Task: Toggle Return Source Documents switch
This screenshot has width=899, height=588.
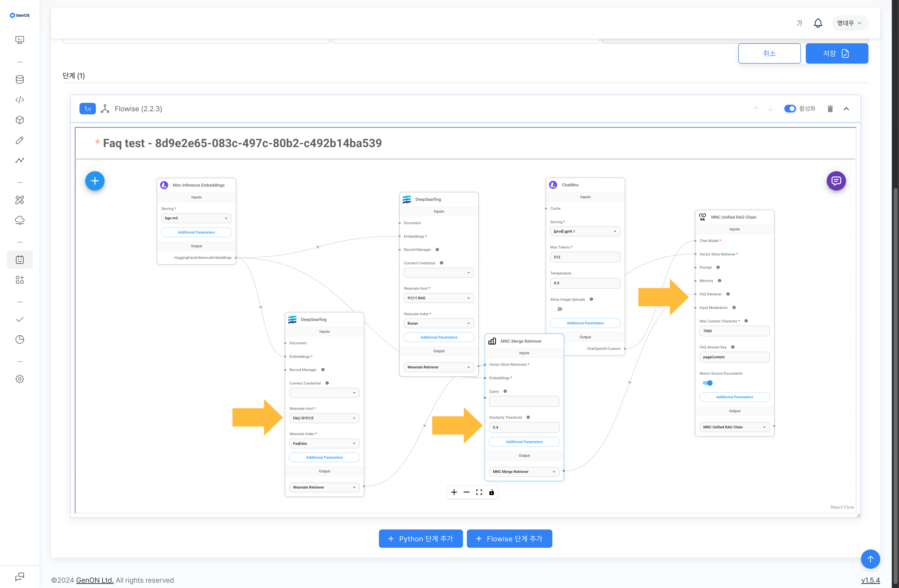Action: coord(707,383)
